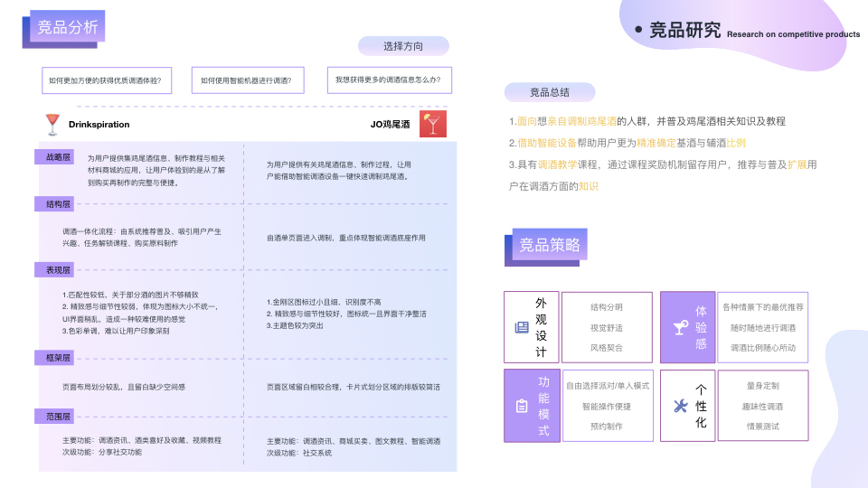
Task: Click the Drinkspiration cocktail glass icon
Action: tap(52, 125)
